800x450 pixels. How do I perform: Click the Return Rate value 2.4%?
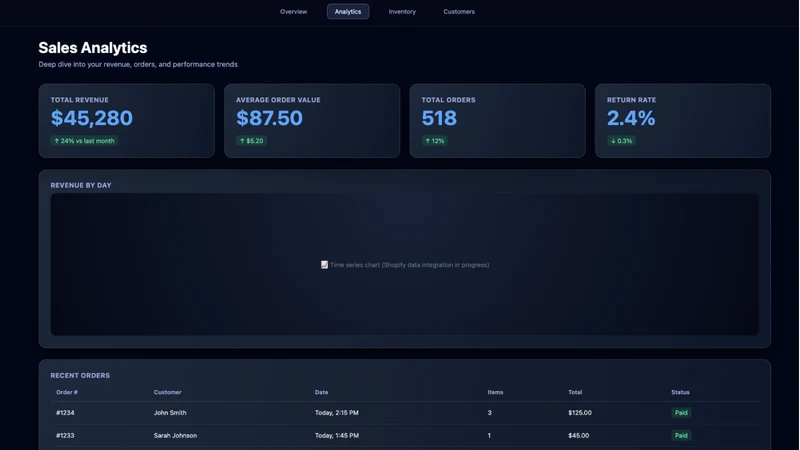click(x=631, y=118)
